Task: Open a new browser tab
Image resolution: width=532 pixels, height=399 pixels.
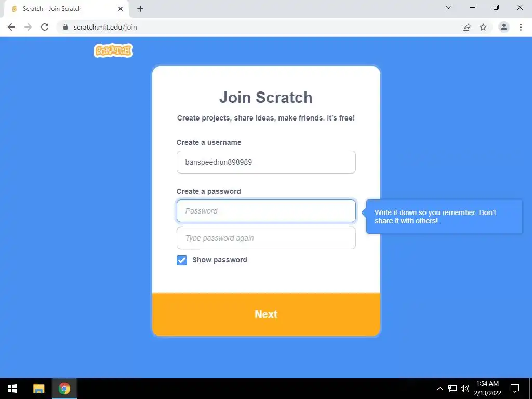Action: pos(140,9)
